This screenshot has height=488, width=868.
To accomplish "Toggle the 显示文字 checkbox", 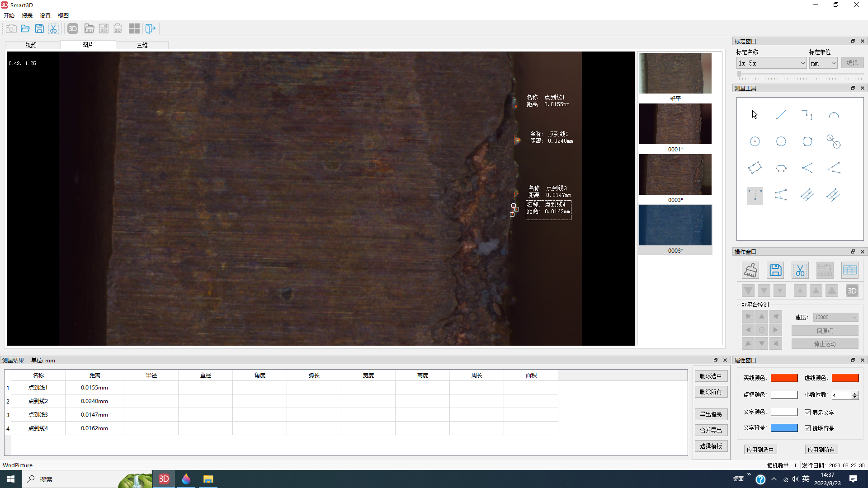I will coord(807,413).
